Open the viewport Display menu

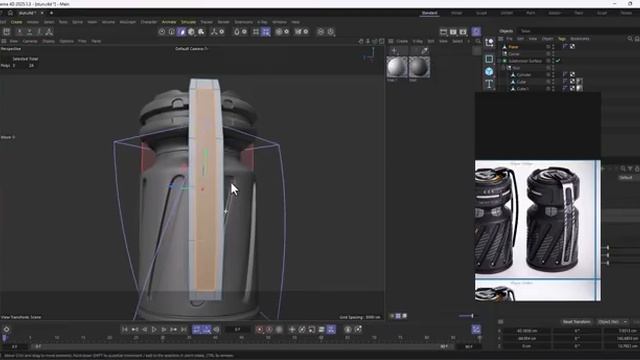49,41
